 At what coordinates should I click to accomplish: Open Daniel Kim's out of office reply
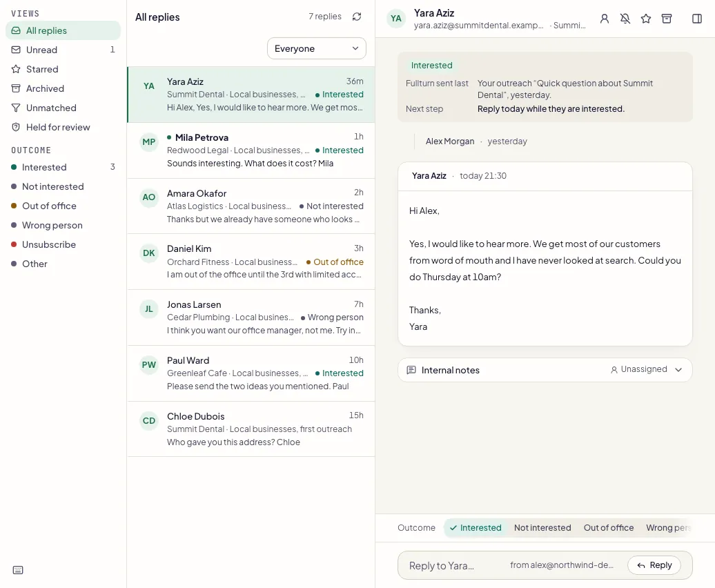pos(251,262)
